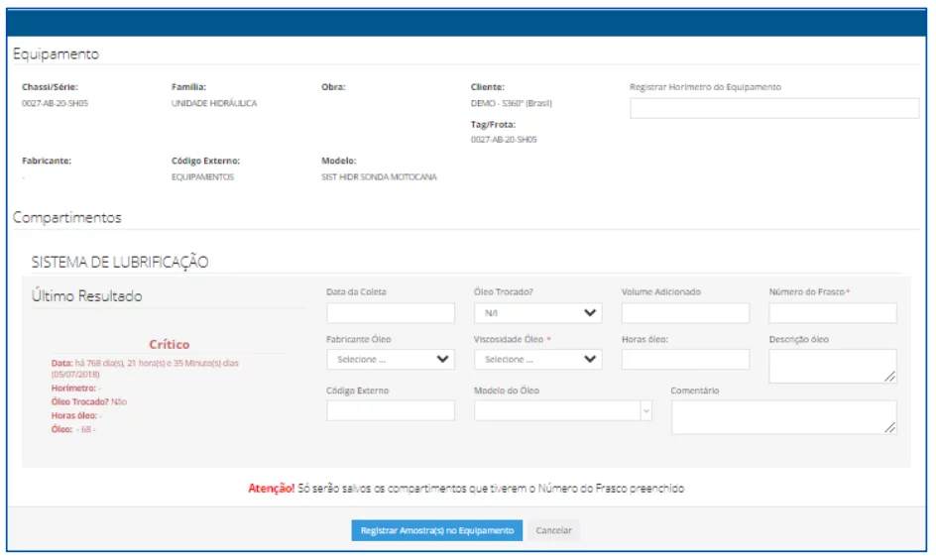The image size is (936, 560).
Task: Open the Óleo Trocado dropdown
Action: point(537,313)
